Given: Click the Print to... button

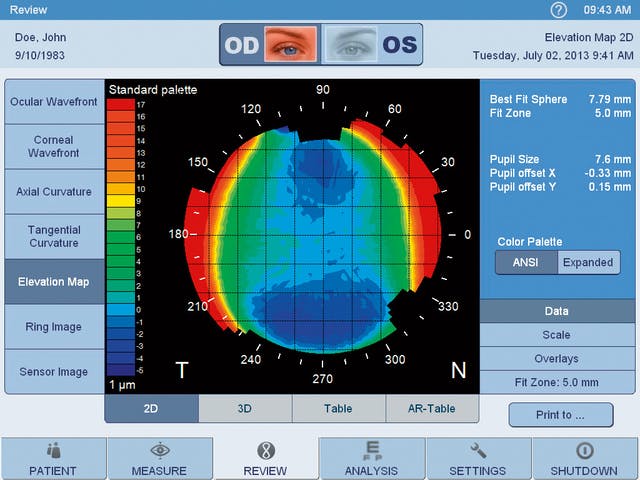Looking at the screenshot, I should [x=560, y=414].
